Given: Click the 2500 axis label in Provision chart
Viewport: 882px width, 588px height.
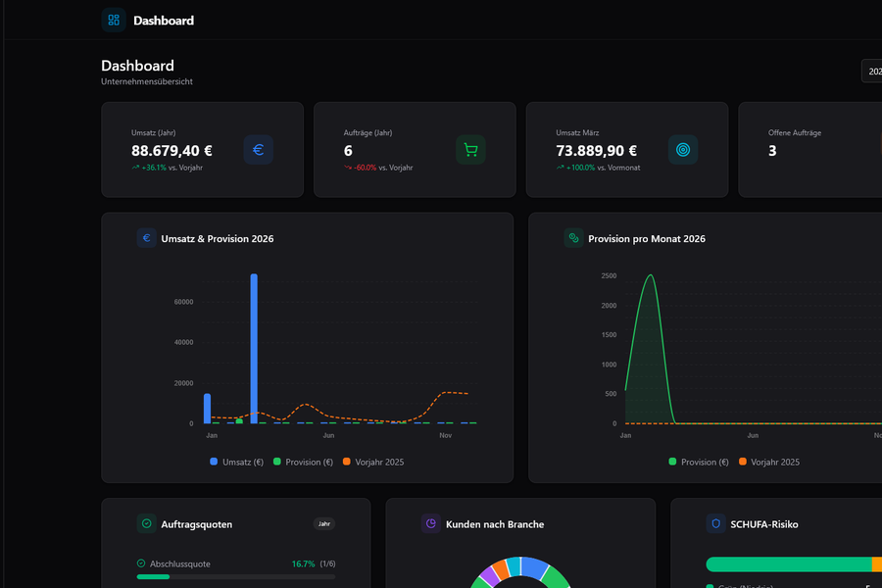Looking at the screenshot, I should coord(609,275).
